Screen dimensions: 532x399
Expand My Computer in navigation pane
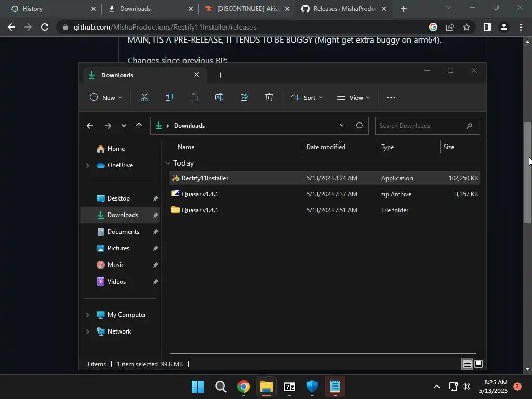tap(87, 315)
